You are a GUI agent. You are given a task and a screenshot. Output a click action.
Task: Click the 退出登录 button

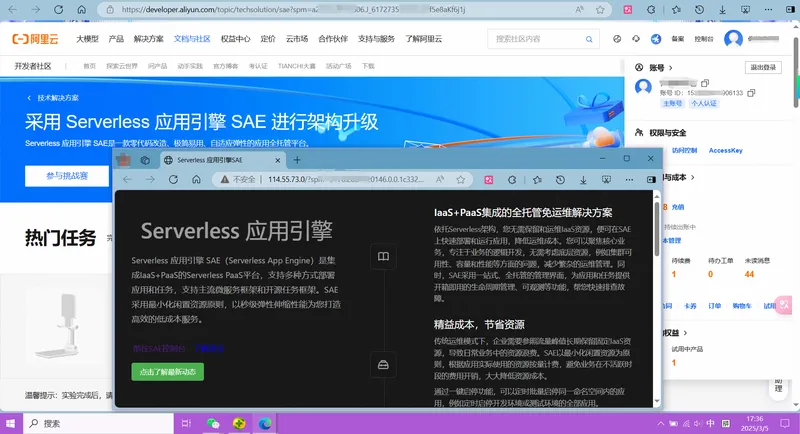tap(763, 67)
